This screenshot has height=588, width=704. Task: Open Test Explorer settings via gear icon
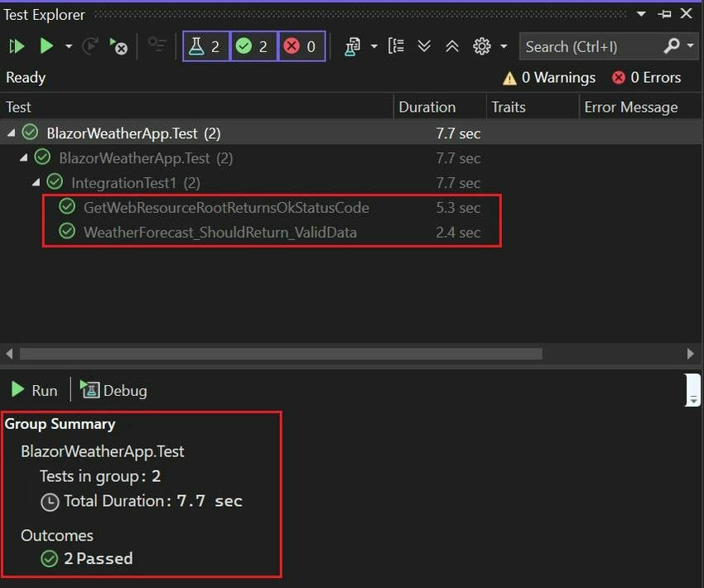(x=481, y=46)
